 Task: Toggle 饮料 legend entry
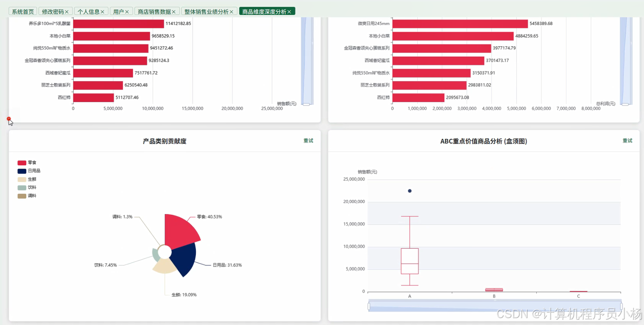[x=27, y=188]
